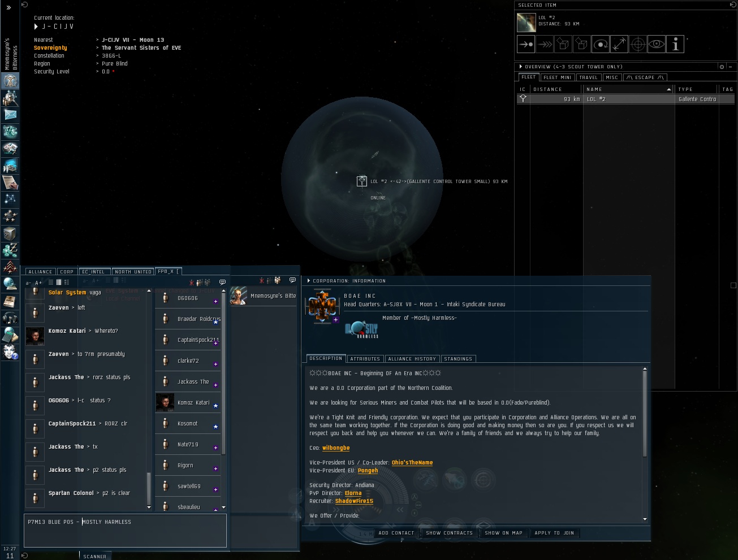This screenshot has width=738, height=560.
Task: Open the Overview panel triangle menu
Action: 520,67
